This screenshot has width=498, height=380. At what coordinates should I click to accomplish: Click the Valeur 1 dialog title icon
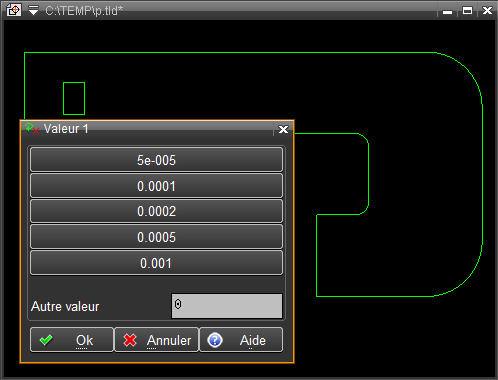point(32,128)
